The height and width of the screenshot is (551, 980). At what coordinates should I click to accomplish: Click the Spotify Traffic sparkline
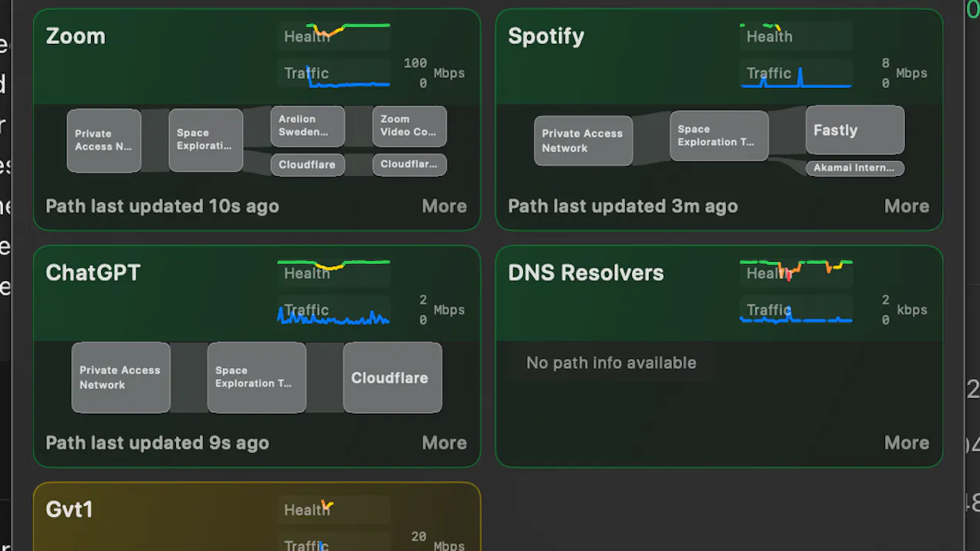[x=796, y=73]
